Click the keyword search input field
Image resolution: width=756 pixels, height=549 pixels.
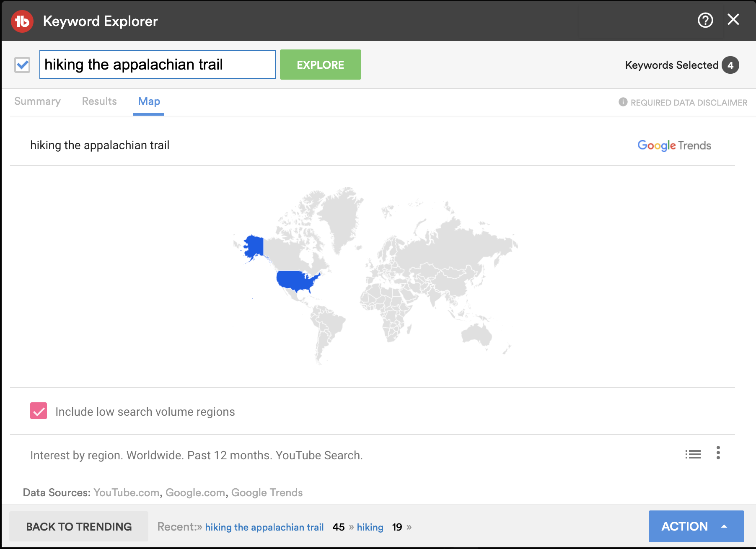point(157,65)
